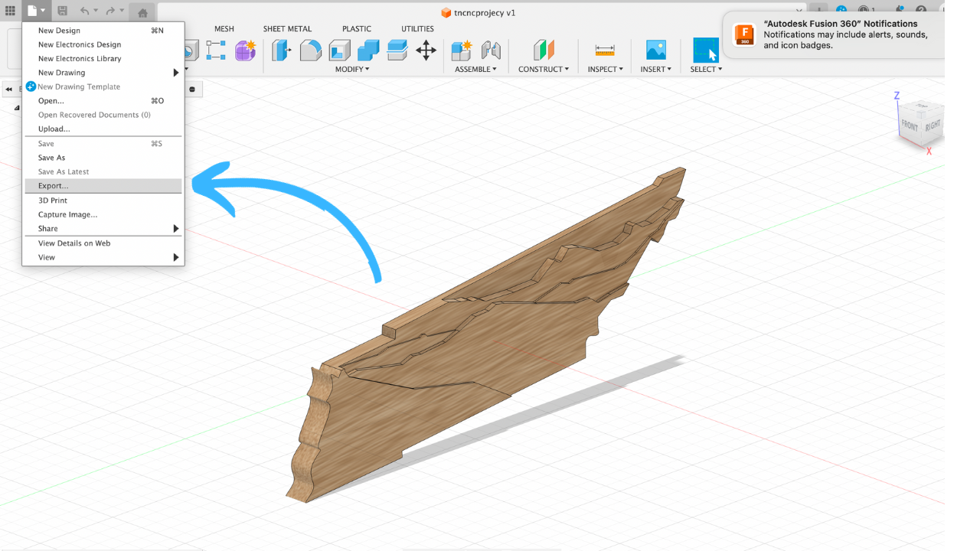980x551 pixels.
Task: Expand the INSERT dropdown
Action: (x=656, y=69)
